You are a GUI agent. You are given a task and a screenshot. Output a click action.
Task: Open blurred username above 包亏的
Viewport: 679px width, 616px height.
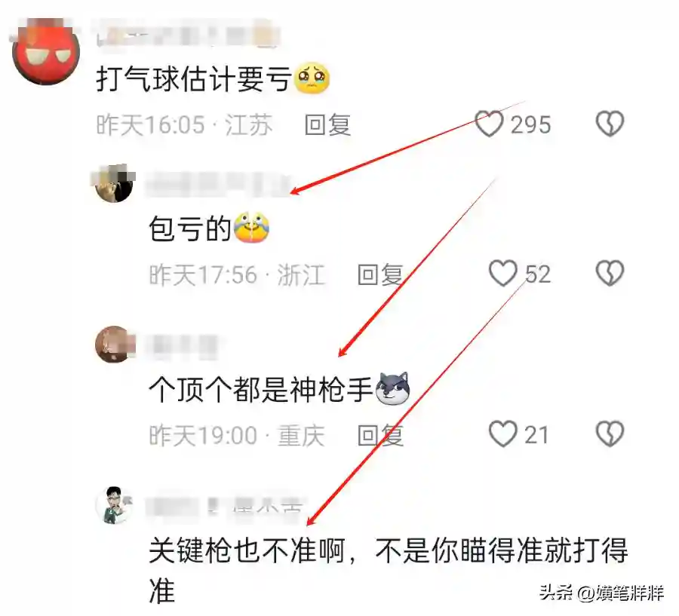(219, 183)
